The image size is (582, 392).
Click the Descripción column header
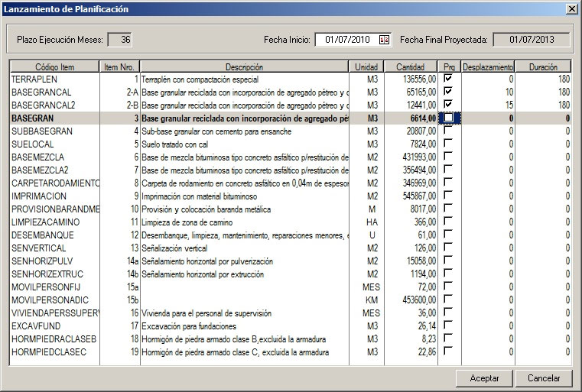click(x=244, y=67)
